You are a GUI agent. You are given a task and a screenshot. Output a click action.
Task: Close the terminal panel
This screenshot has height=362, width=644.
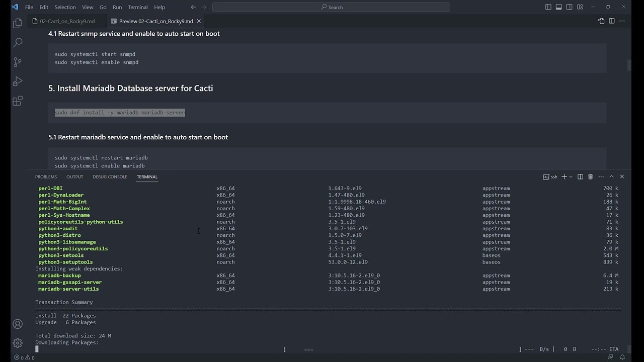pyautogui.click(x=622, y=177)
